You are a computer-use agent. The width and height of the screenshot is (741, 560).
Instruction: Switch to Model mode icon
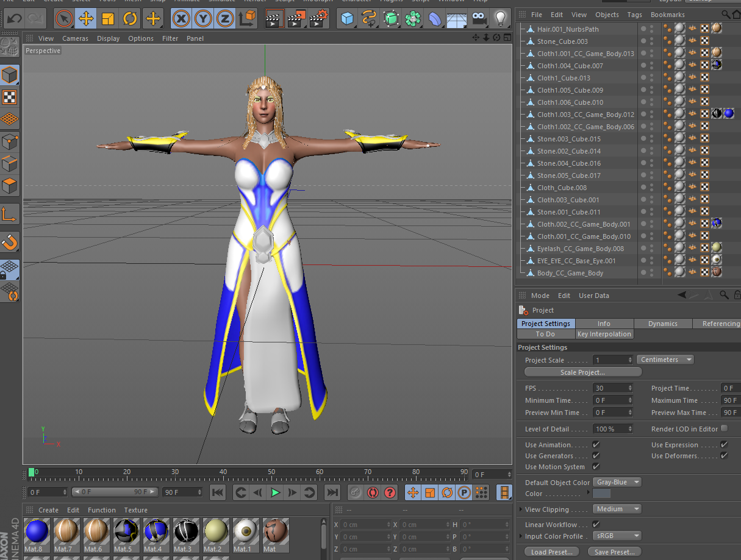pyautogui.click(x=10, y=75)
